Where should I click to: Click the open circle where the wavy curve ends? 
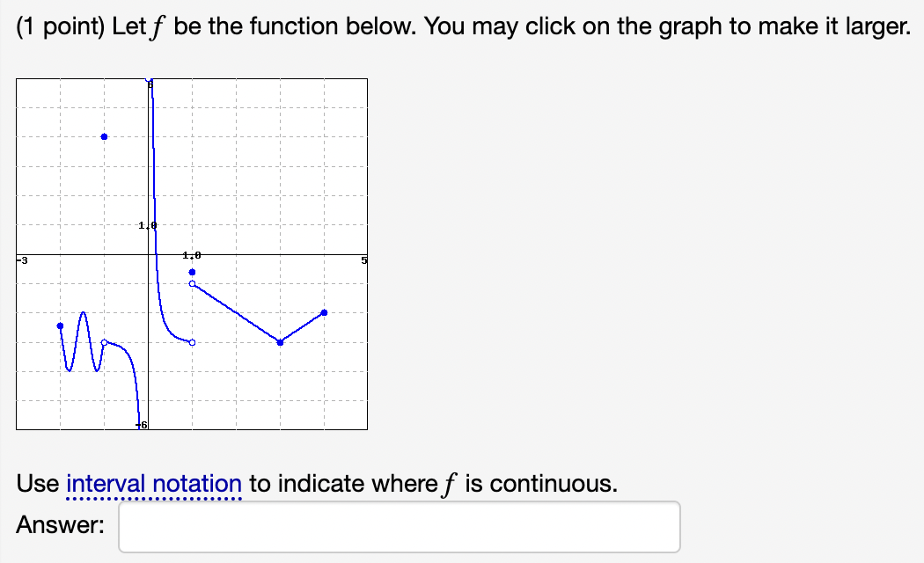coord(105,342)
